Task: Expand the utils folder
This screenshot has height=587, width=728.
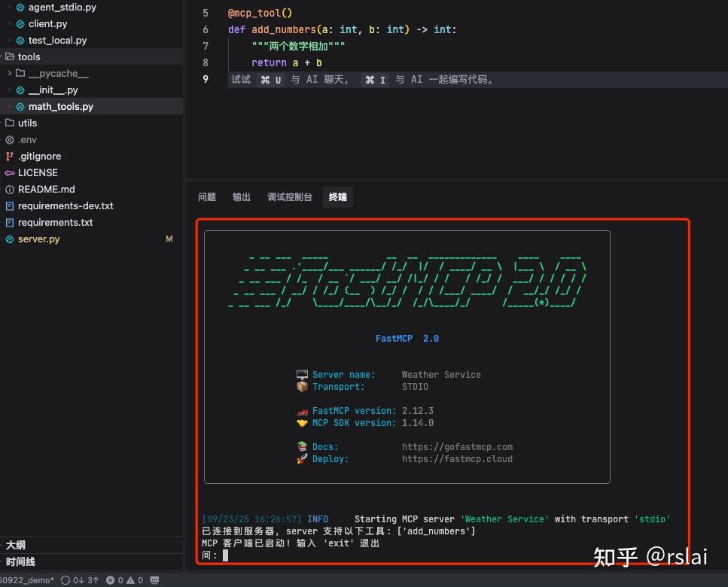Action: click(27, 123)
